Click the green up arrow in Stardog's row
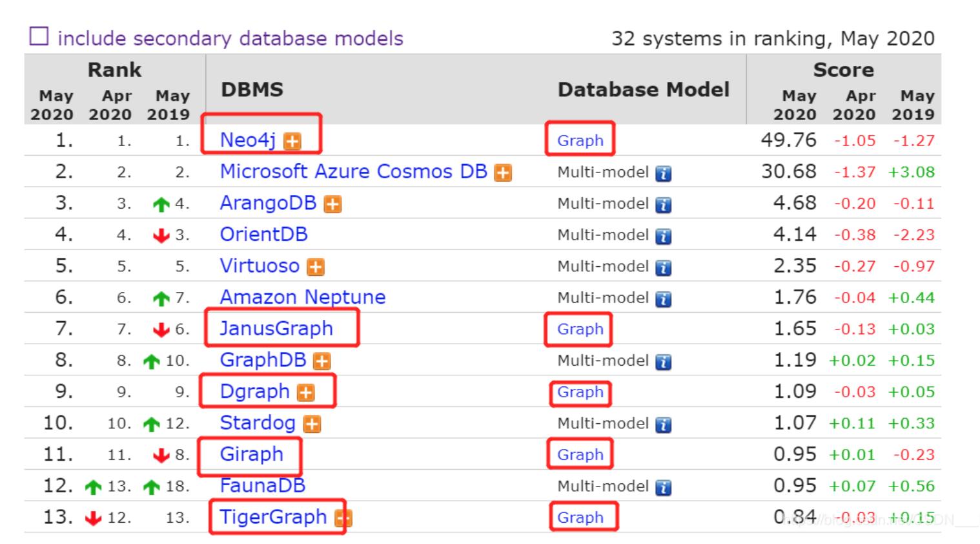This screenshot has width=980, height=544. tap(152, 424)
